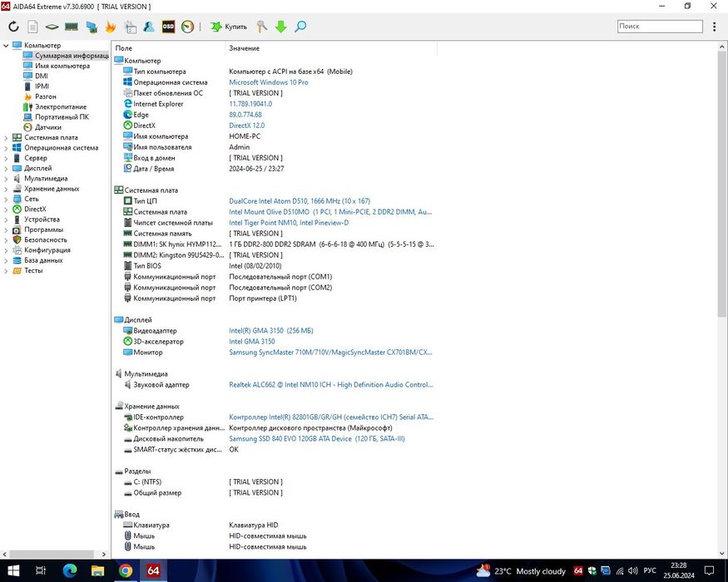728x582 pixels.
Task: Click the blue user figure toolbar icon
Action: click(149, 27)
